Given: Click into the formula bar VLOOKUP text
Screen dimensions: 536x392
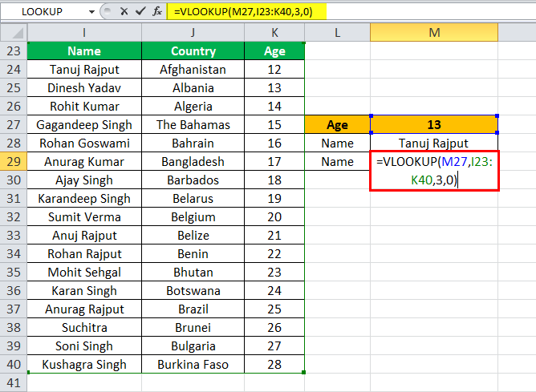Looking at the screenshot, I should point(243,11).
